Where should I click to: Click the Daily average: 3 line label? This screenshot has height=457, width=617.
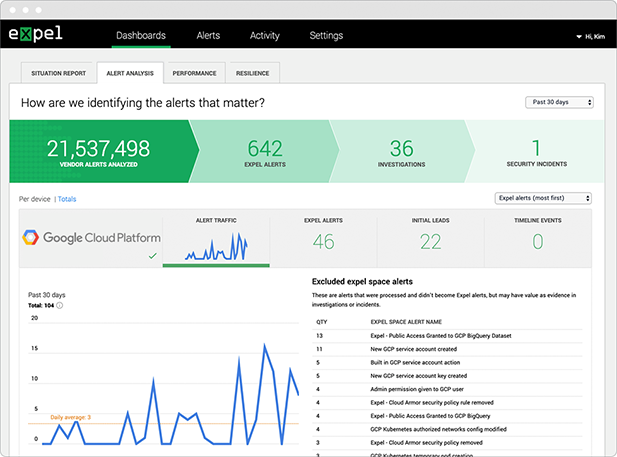pos(70,417)
